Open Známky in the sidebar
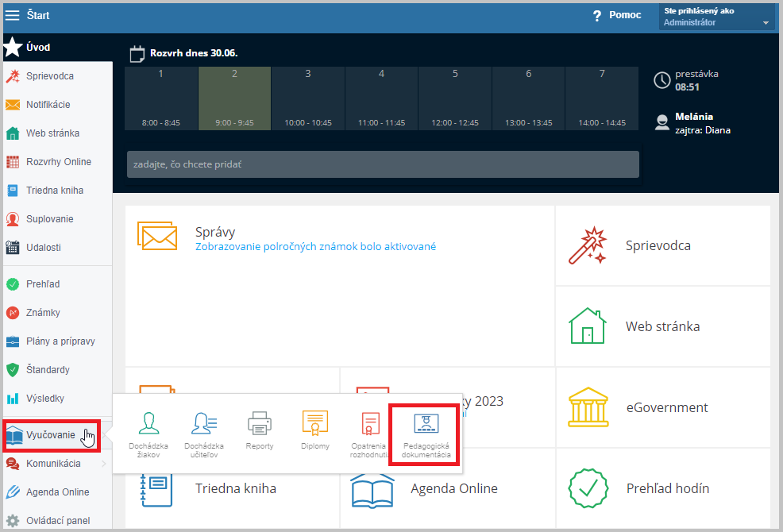Viewport: 783px width, 532px height. click(43, 313)
